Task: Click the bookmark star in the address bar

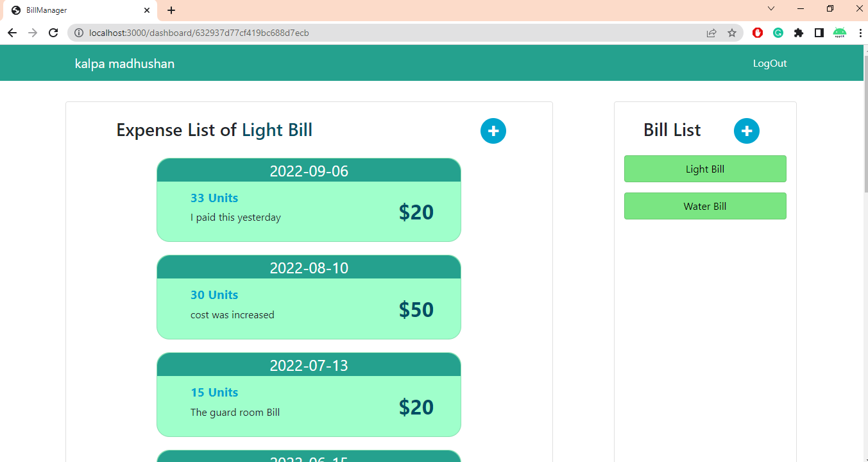Action: click(732, 33)
